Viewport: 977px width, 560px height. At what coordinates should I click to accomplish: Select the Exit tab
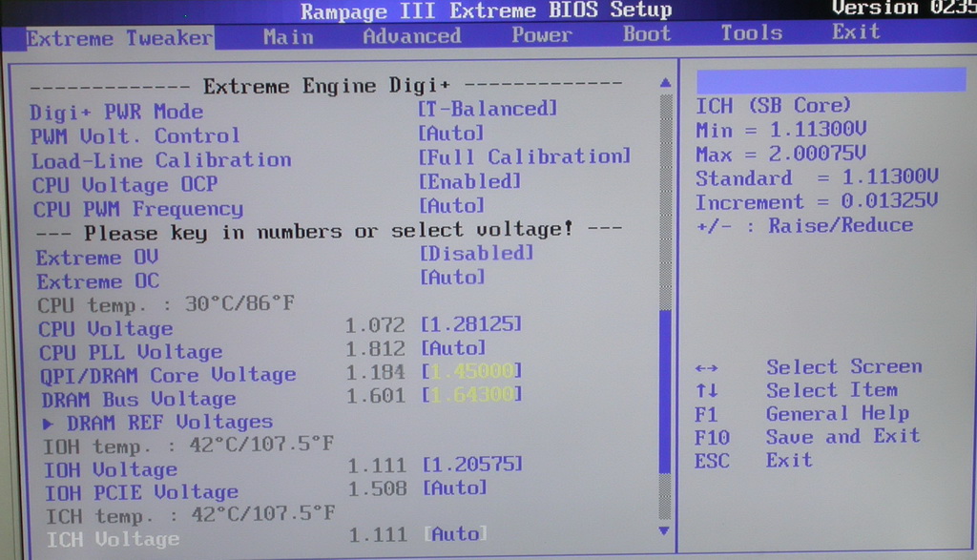tap(856, 31)
